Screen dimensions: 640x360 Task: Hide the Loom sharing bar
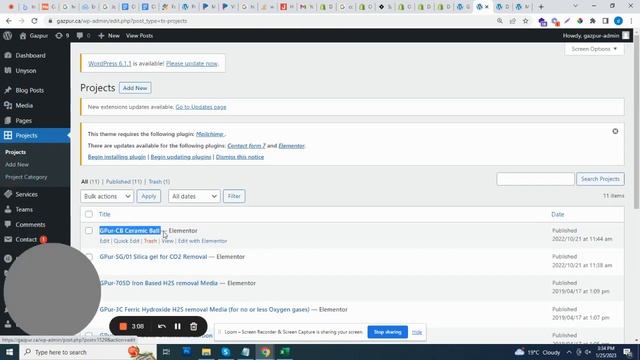pyautogui.click(x=417, y=332)
